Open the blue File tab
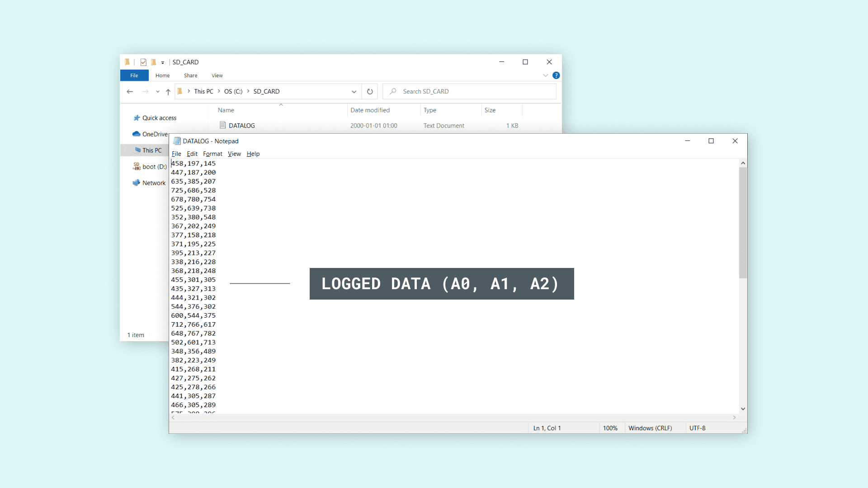The height and width of the screenshot is (488, 868). pyautogui.click(x=134, y=75)
